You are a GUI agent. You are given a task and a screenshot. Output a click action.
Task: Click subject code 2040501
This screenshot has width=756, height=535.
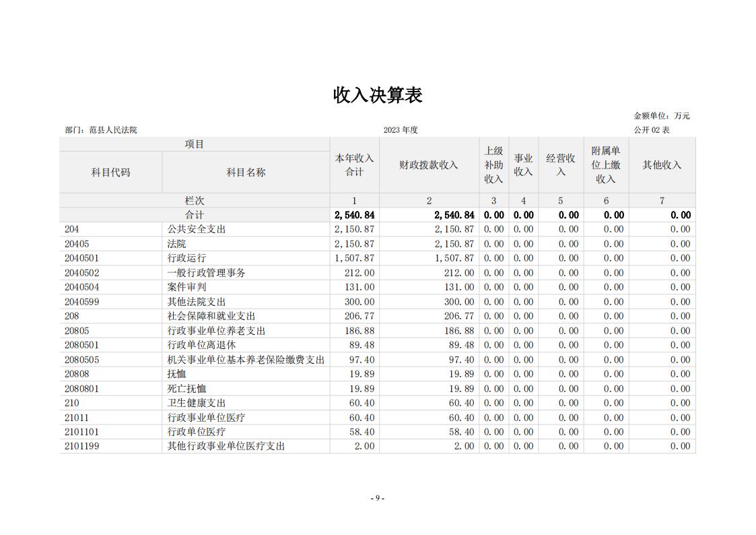click(81, 258)
